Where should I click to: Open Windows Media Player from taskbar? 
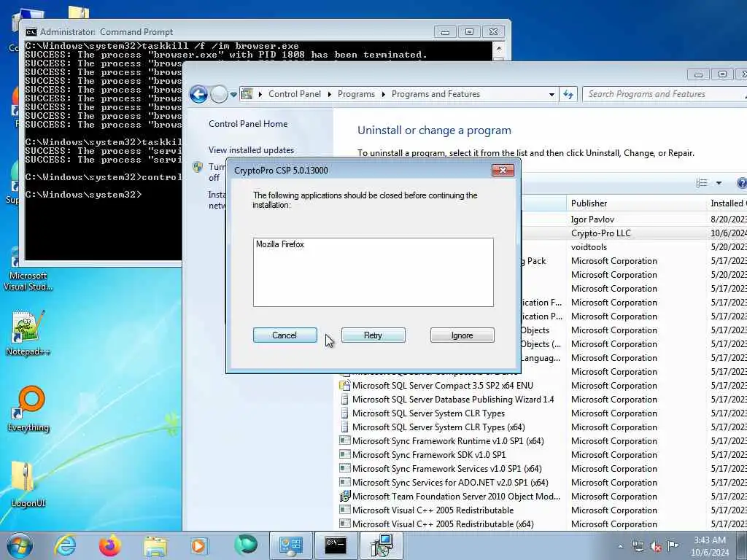point(198,545)
